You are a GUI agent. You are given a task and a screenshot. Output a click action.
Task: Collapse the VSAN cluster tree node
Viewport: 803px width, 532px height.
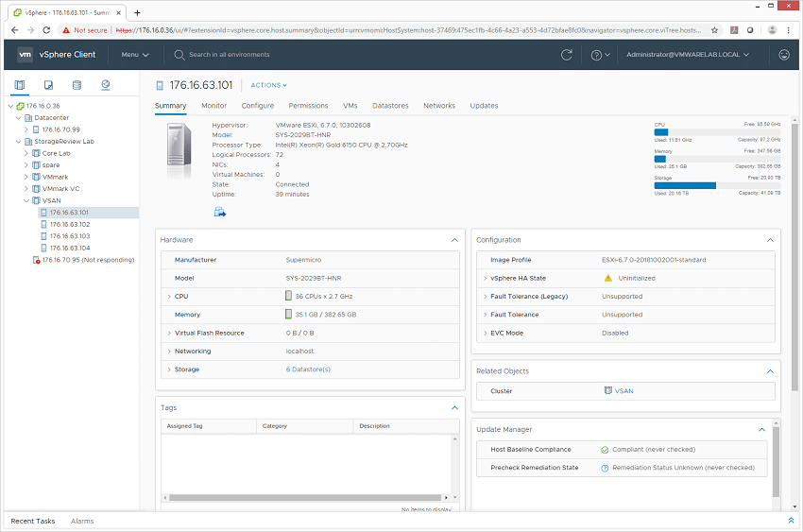click(26, 200)
